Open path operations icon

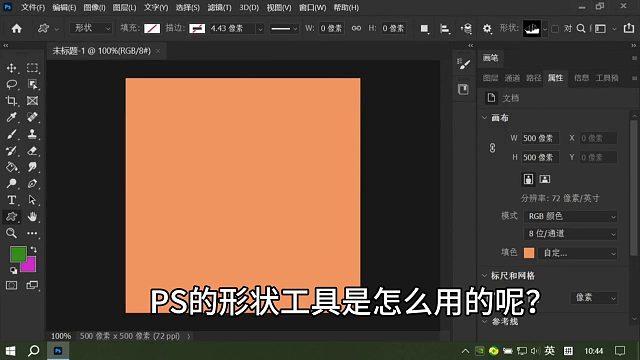(424, 29)
